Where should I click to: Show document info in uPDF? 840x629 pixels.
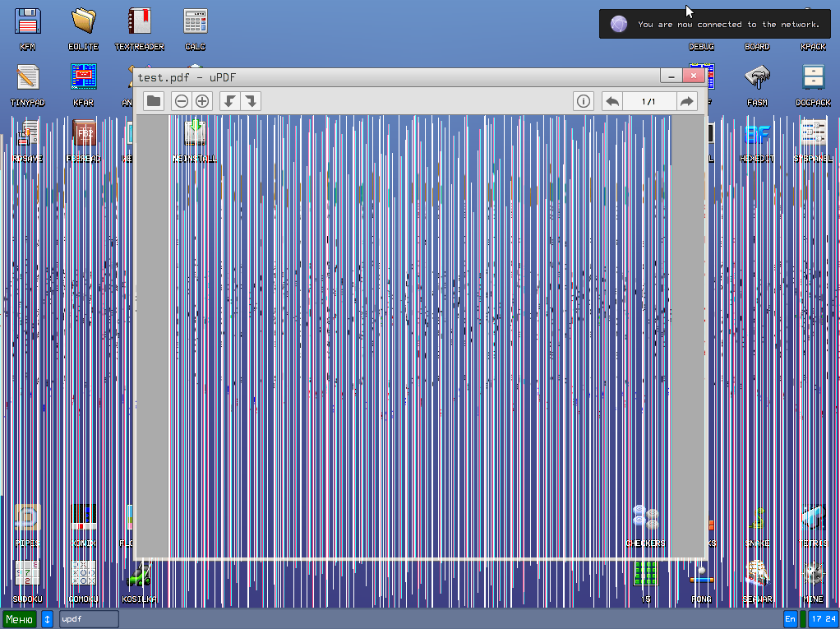point(584,101)
